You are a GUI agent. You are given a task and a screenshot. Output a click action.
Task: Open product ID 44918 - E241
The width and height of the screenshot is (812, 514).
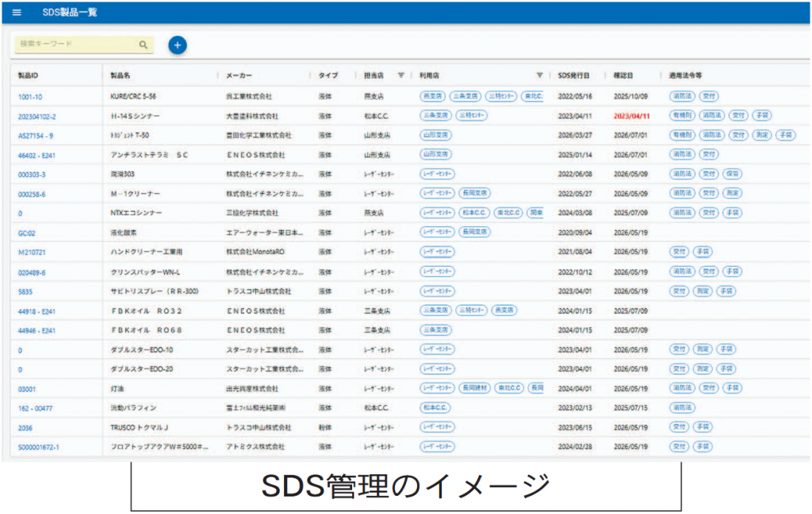[36, 312]
